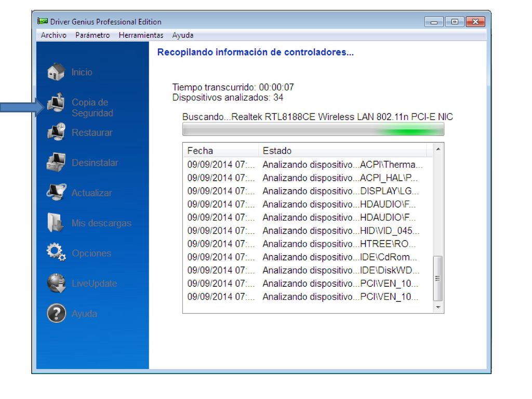
Task: Click the Driver Genius title bar app icon
Action: tap(43, 21)
